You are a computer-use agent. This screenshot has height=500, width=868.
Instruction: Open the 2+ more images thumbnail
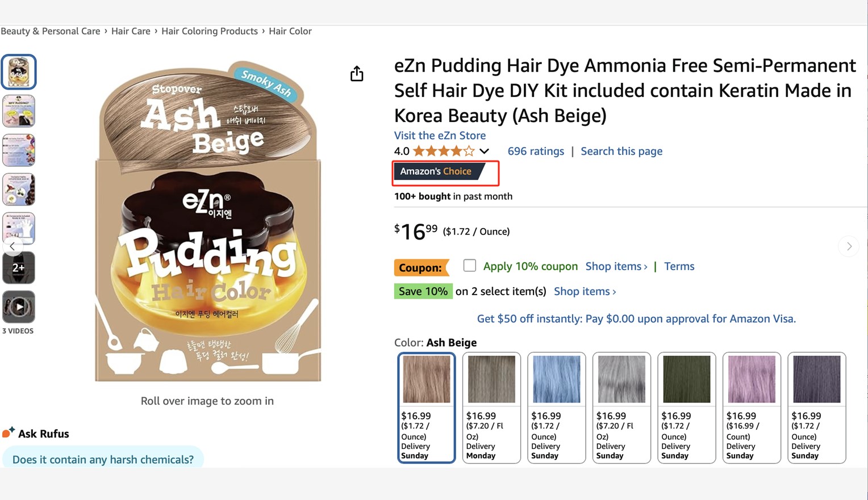(19, 268)
